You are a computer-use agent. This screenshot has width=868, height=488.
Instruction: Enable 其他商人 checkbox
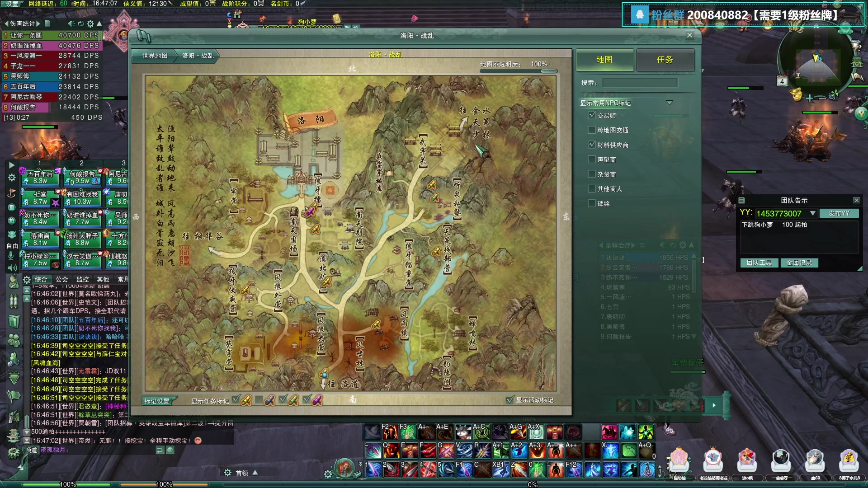click(592, 188)
